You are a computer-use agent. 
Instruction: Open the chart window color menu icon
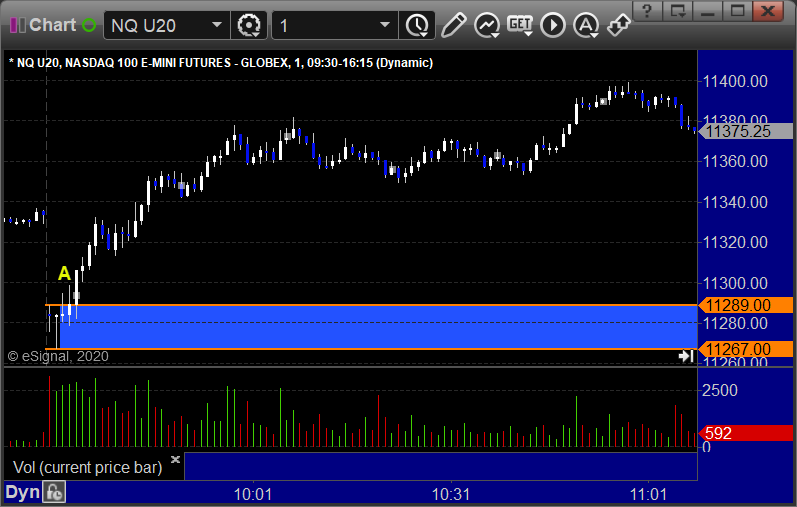(18, 25)
